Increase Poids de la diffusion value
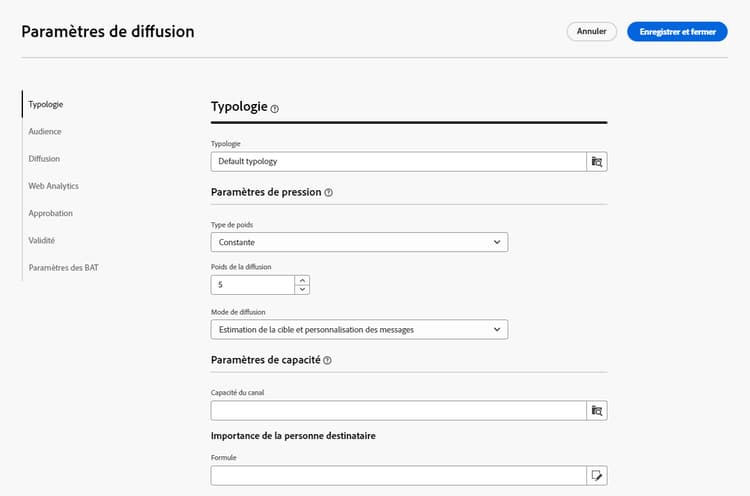The image size is (750, 496). (302, 280)
